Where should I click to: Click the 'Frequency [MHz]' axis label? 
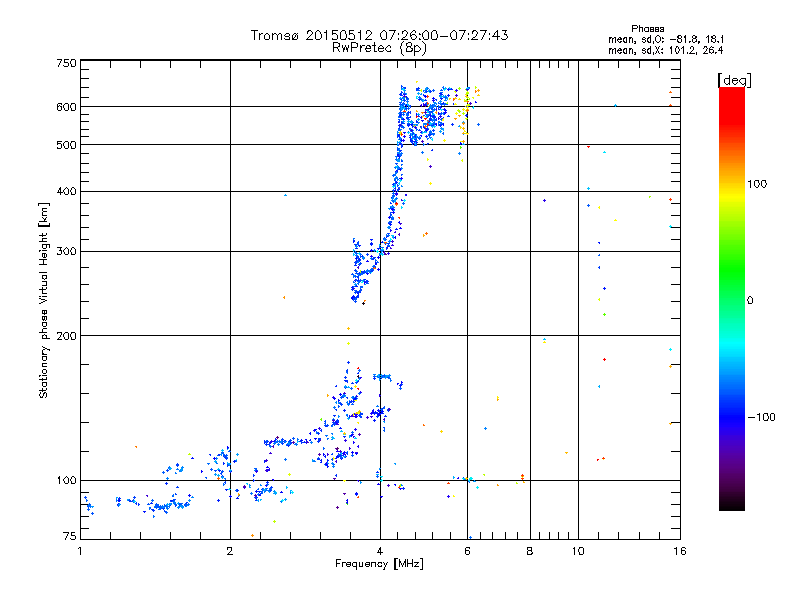point(379,564)
